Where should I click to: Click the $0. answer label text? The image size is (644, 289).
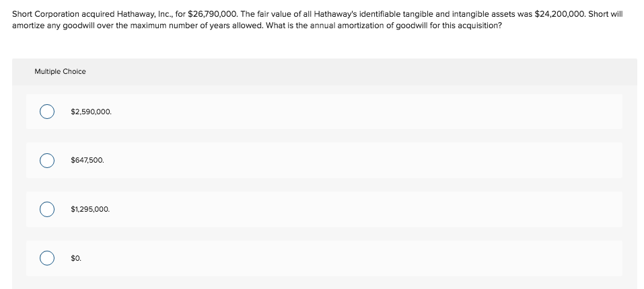[x=76, y=258]
